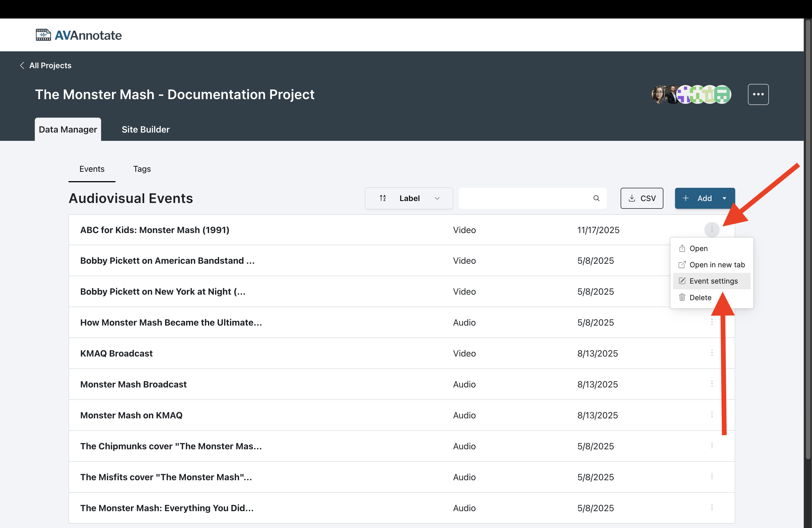Click the search magnifier icon
Image resolution: width=812 pixels, height=528 pixels.
pyautogui.click(x=596, y=198)
